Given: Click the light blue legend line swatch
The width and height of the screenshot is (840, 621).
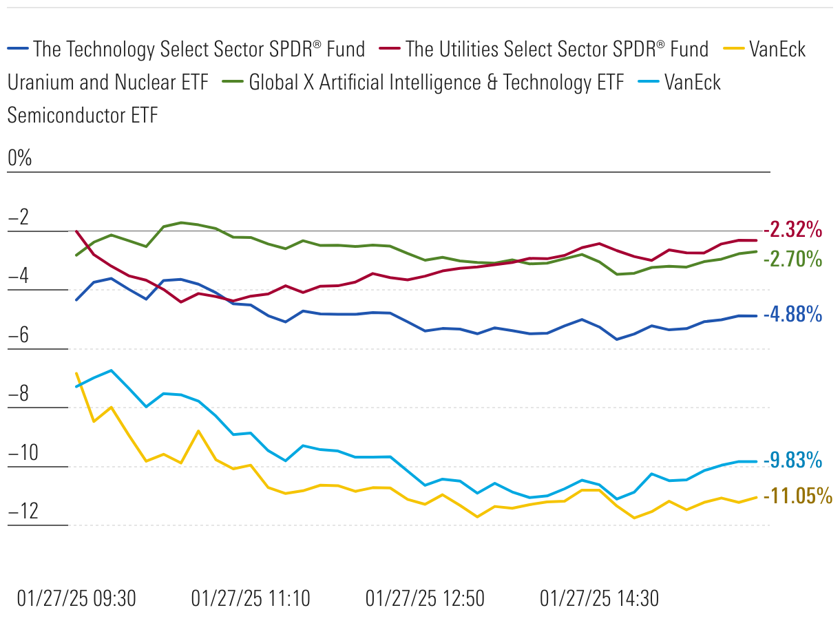Looking at the screenshot, I should pos(649,83).
